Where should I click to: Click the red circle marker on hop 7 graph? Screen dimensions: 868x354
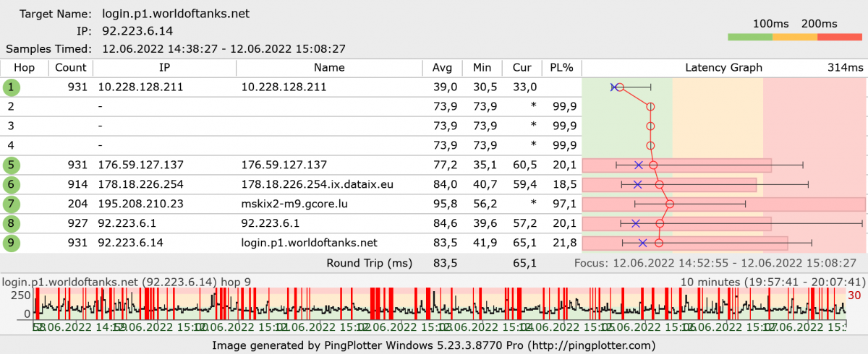(x=670, y=204)
